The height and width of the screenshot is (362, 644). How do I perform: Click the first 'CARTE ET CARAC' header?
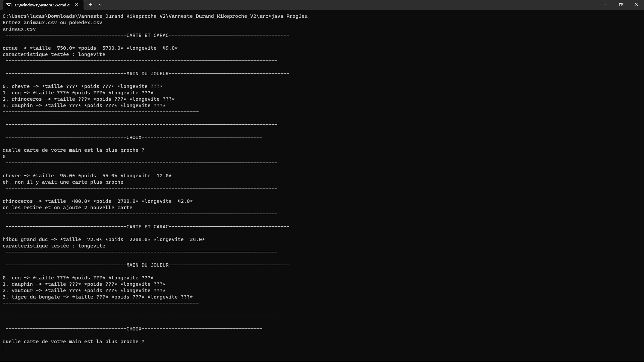tap(147, 35)
